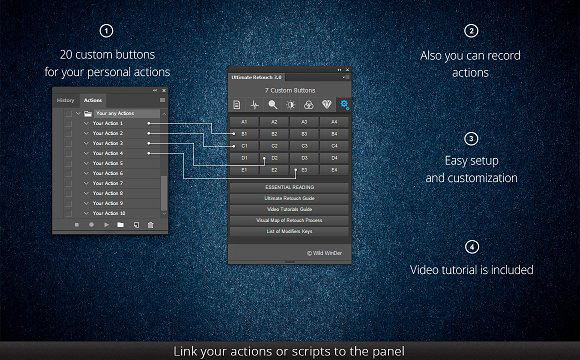Click custom button D2
The height and width of the screenshot is (360, 580).
click(x=274, y=158)
